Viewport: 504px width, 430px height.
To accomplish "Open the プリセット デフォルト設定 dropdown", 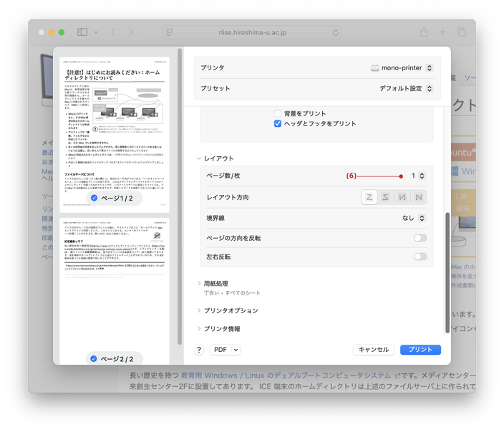I will [x=405, y=89].
